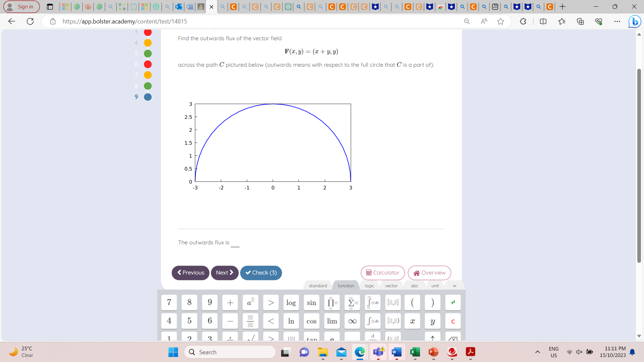Image resolution: width=644 pixels, height=362 pixels.
Task: Select question 5 green indicator dot
Action: point(148,54)
